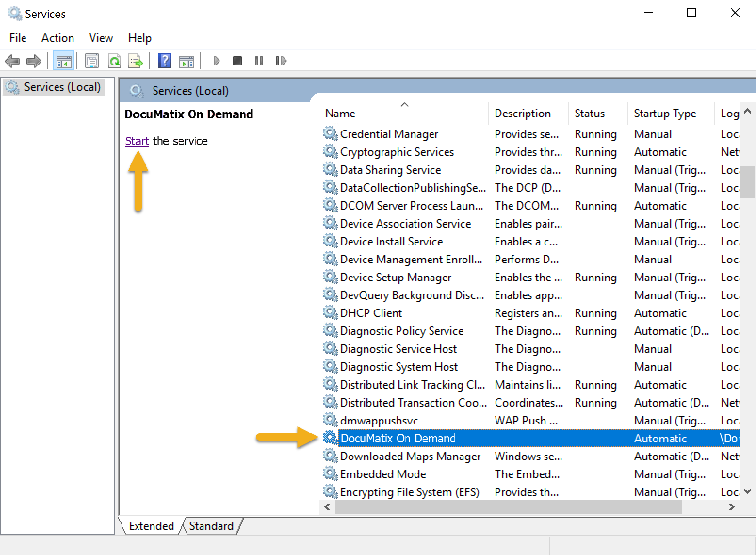Screen dimensions: 756x555
Task: Click gear icon of Credential Manager
Action: 331,134
